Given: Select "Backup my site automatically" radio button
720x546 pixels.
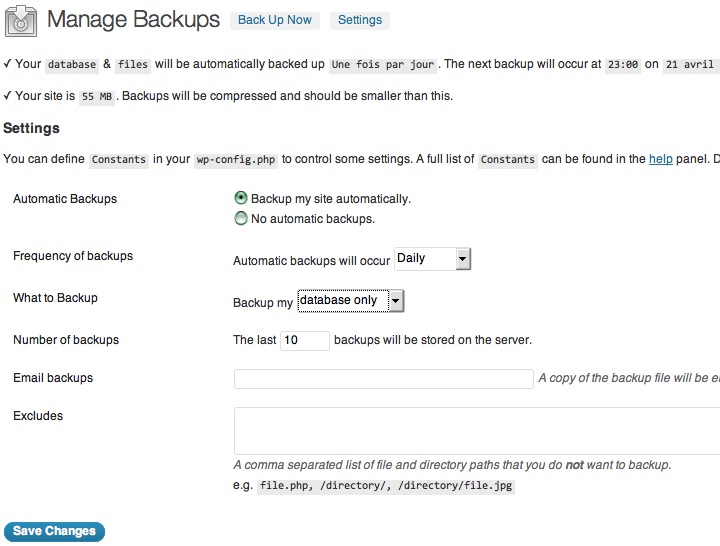Looking at the screenshot, I should 241,199.
